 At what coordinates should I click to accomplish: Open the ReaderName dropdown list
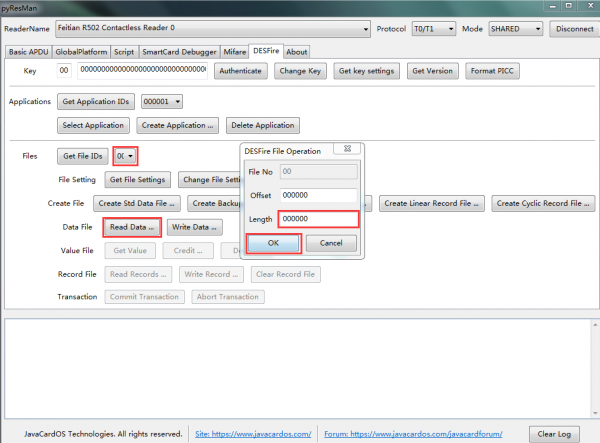point(364,29)
